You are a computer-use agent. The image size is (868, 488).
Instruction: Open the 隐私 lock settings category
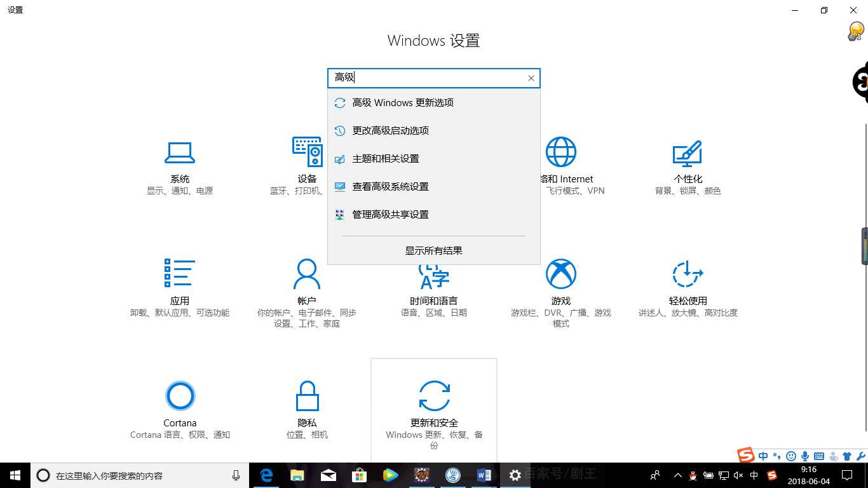[x=307, y=410]
